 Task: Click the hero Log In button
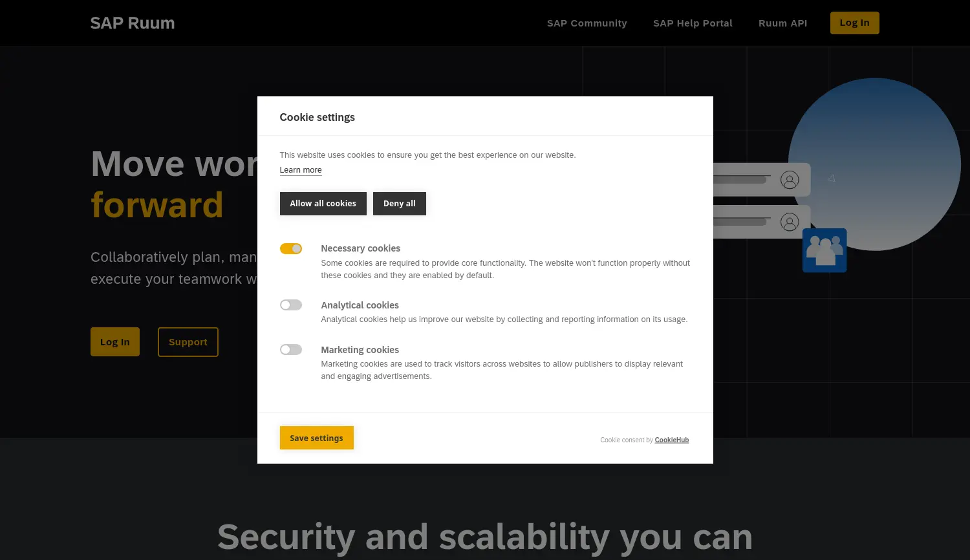tap(115, 342)
